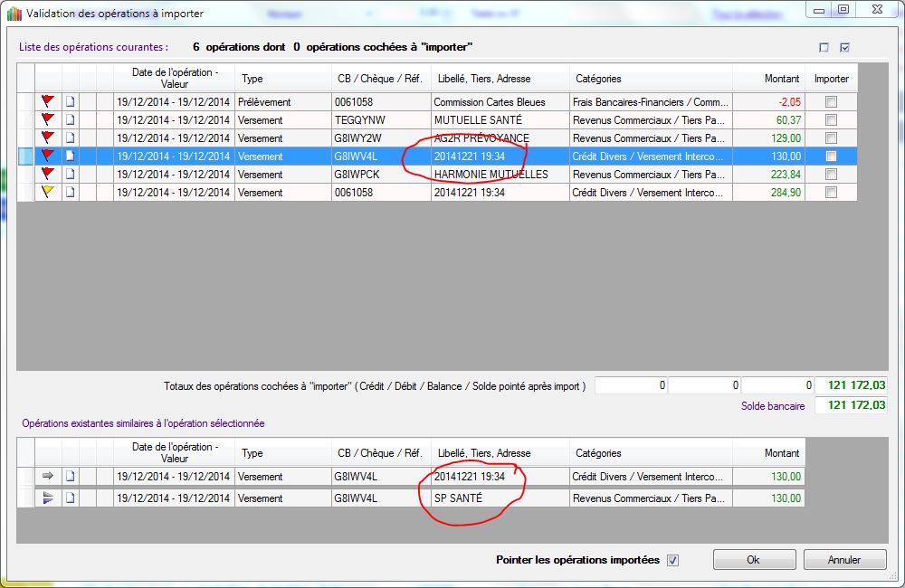Viewport: 905px width, 588px height.
Task: Click the document icon on the SP SANTÉ row
Action: pyautogui.click(x=70, y=498)
